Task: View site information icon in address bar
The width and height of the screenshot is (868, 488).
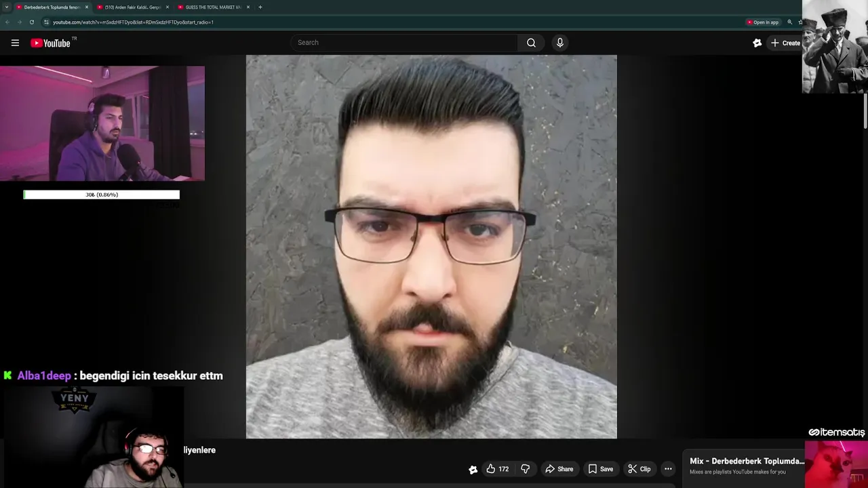Action: click(x=46, y=22)
